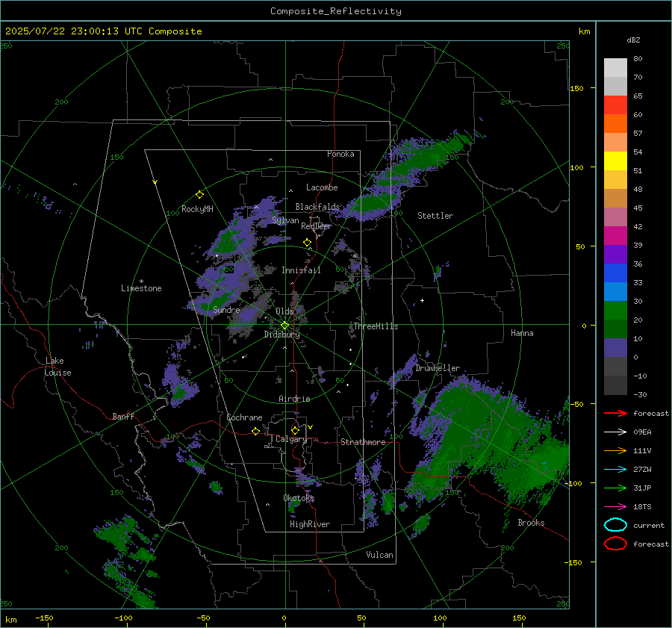Screen dimensions: 672x628
Task: Click the Stettler town label
Action: 435,216
